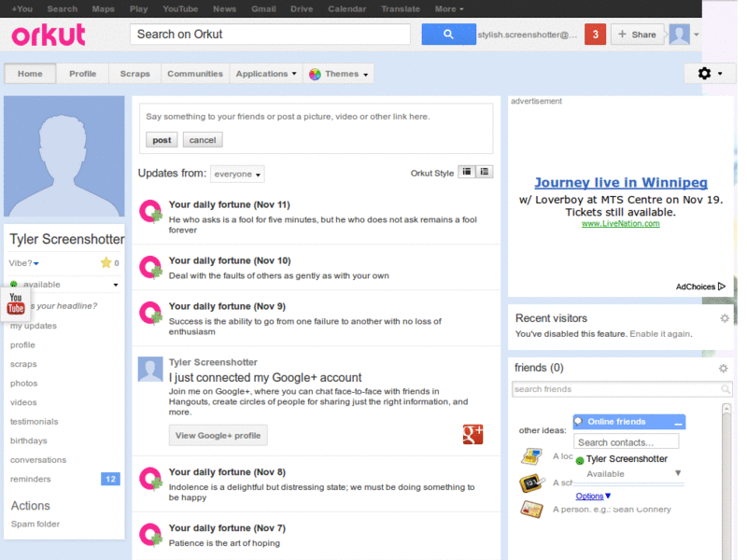The width and height of the screenshot is (747, 560).
Task: Click the Nov 10 daily fortune icon
Action: pyautogui.click(x=150, y=267)
